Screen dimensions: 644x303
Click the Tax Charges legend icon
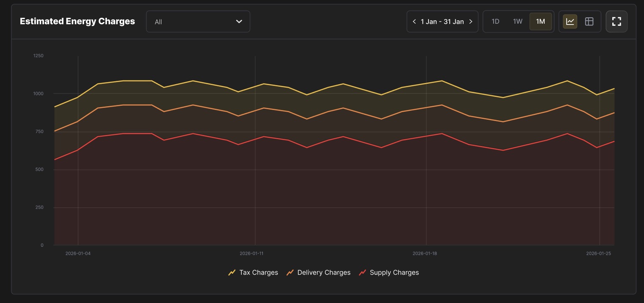pyautogui.click(x=232, y=273)
